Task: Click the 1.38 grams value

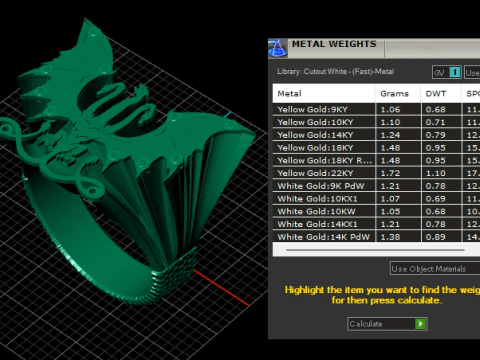Action: click(x=390, y=237)
